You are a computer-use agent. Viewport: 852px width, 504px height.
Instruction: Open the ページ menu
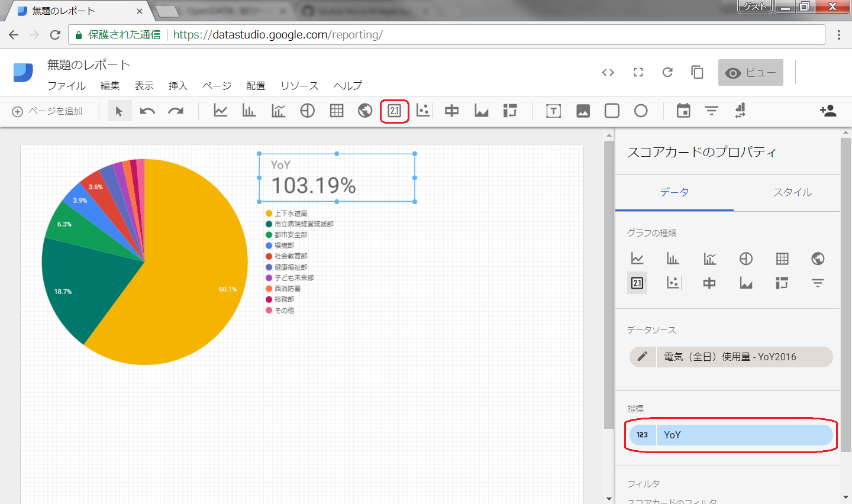[217, 86]
